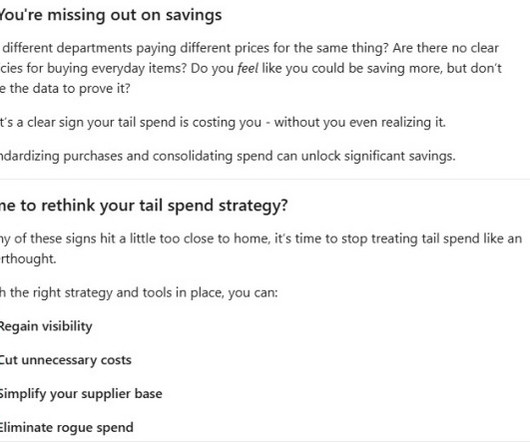Click the 'You're missing out on savings' heading
This screenshot has width=530, height=442.
(111, 16)
